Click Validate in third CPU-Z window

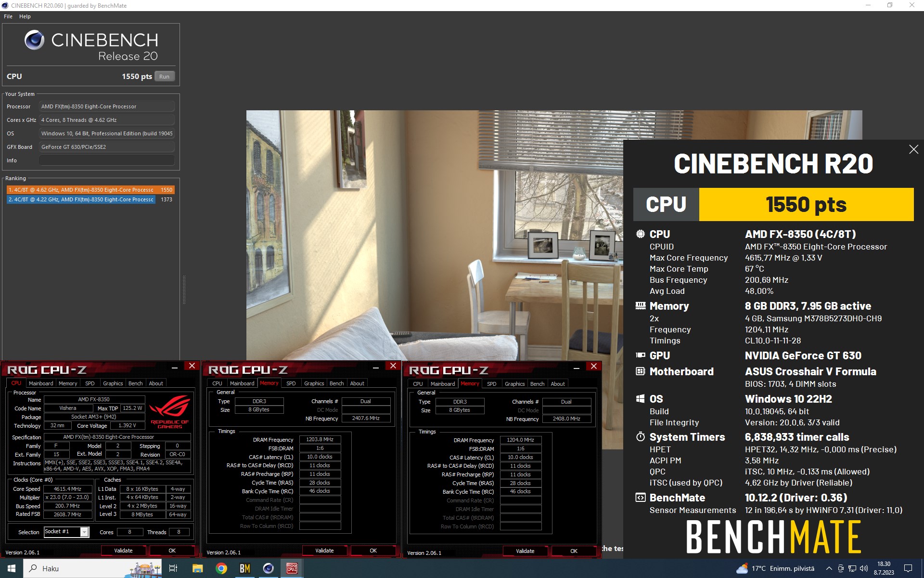pos(526,551)
